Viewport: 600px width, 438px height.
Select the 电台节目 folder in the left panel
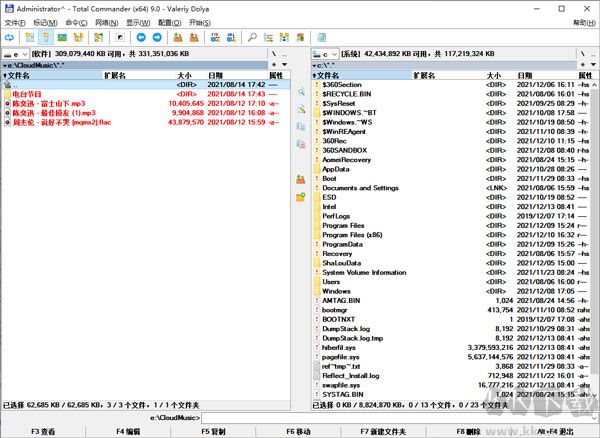(145, 94)
